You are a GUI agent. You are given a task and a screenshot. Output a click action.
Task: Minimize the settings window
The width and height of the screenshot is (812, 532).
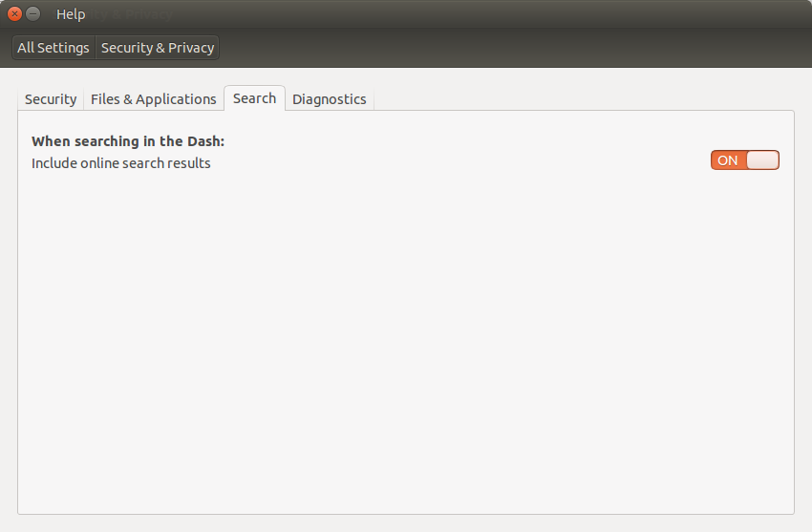click(33, 14)
